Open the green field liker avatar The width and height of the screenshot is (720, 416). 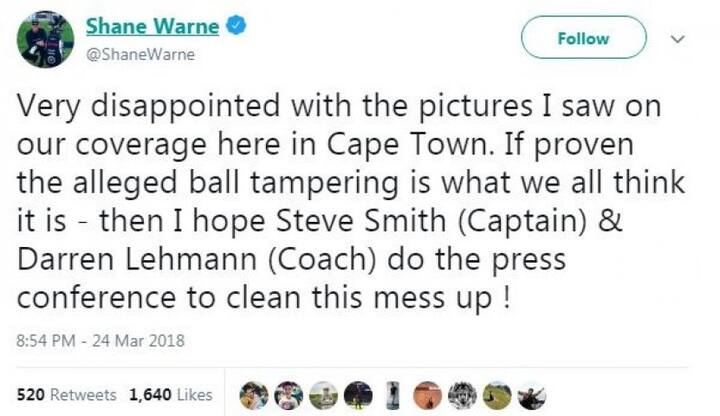497,395
